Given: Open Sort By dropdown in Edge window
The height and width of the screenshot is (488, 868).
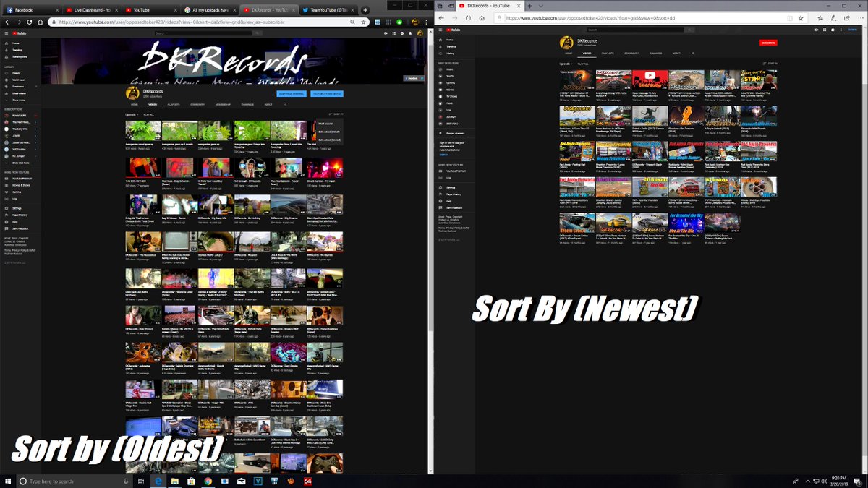Looking at the screenshot, I should tap(770, 64).
